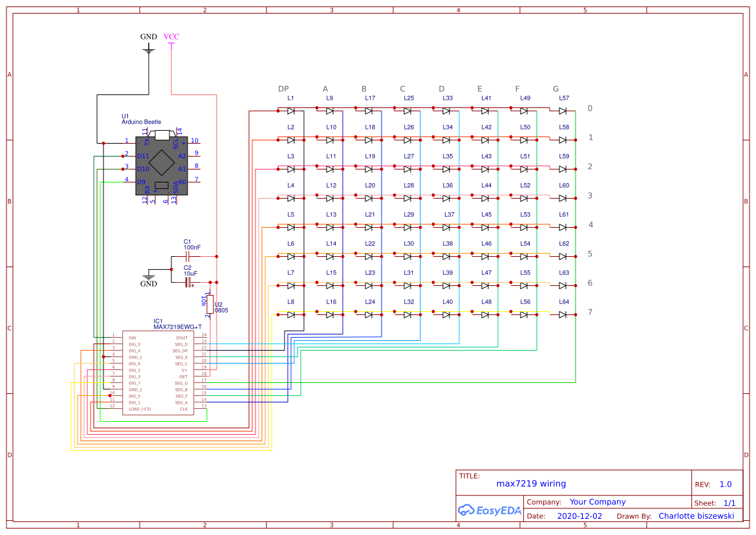Click the D11 pin label on Arduino

tap(143, 156)
